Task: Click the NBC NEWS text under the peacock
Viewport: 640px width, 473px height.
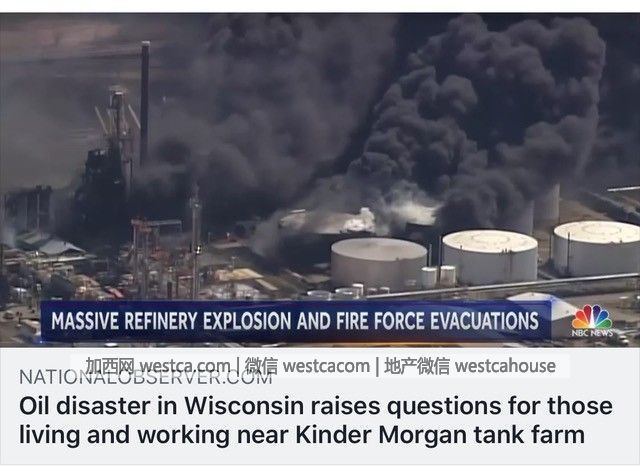Action: (592, 333)
